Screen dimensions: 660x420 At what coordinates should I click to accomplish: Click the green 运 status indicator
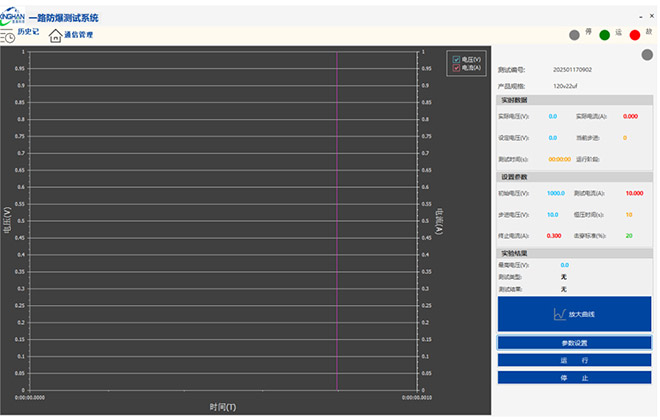(604, 35)
